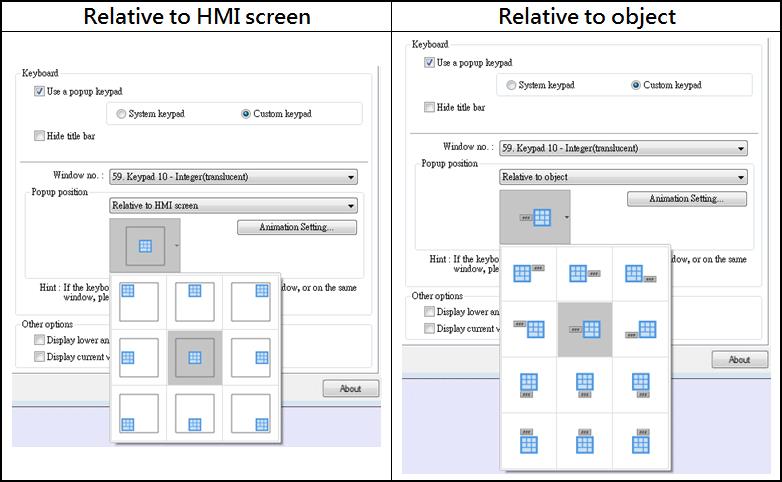This screenshot has height=482, width=782.
Task: Select bottom-right popup position in HMI screen grid
Action: tap(251, 412)
